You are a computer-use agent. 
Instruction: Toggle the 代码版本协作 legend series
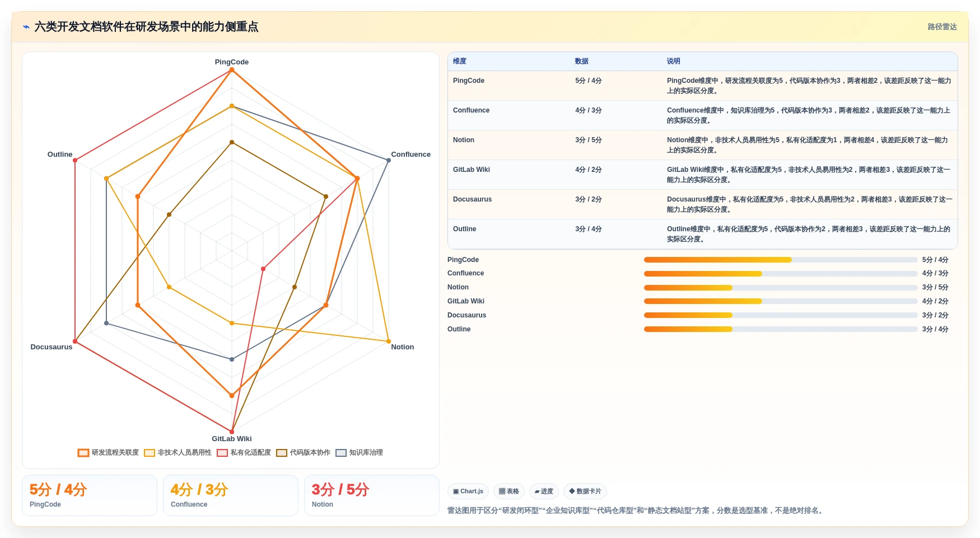point(303,452)
